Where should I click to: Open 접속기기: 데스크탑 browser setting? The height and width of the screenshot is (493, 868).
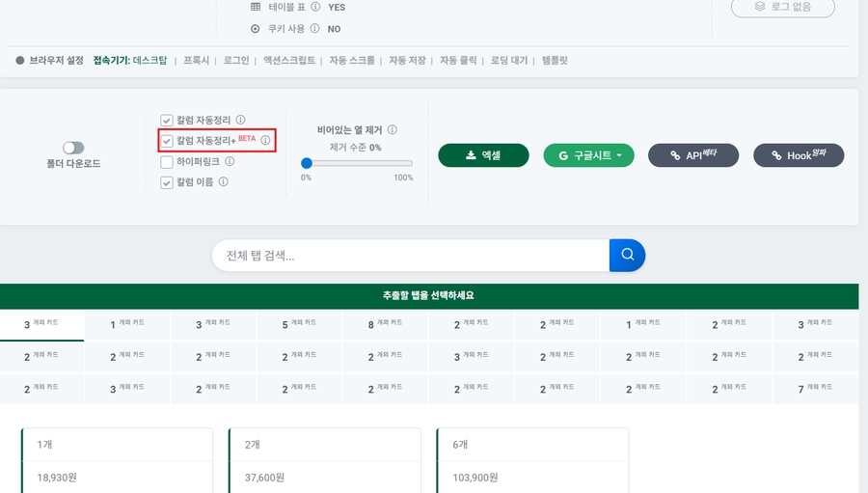[130, 60]
